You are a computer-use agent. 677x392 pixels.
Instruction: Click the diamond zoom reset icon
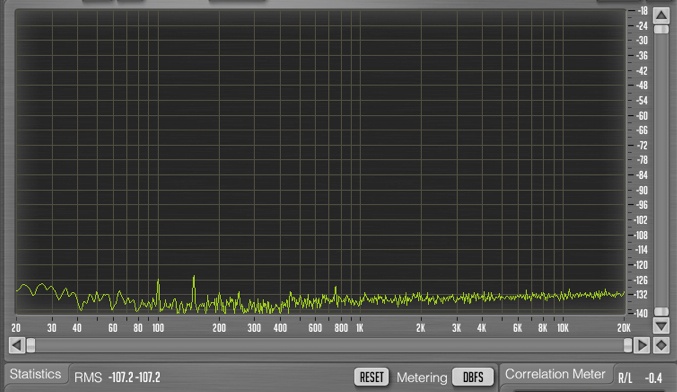(661, 345)
